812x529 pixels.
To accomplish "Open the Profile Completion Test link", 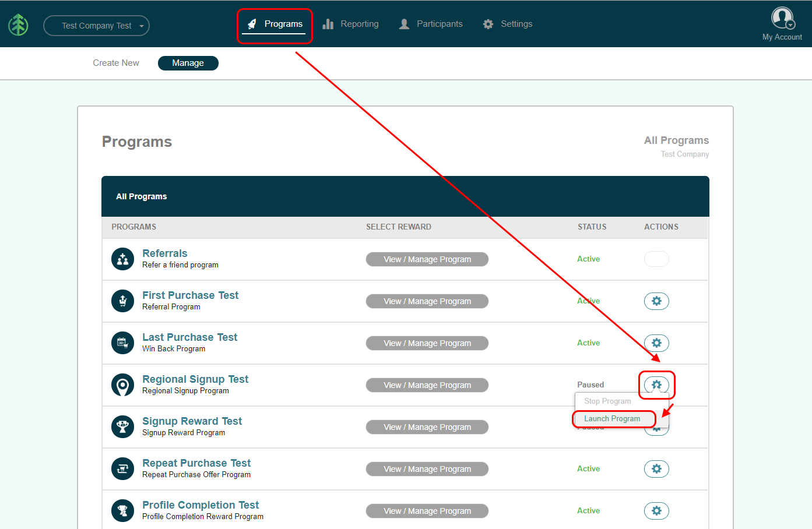I will point(201,505).
